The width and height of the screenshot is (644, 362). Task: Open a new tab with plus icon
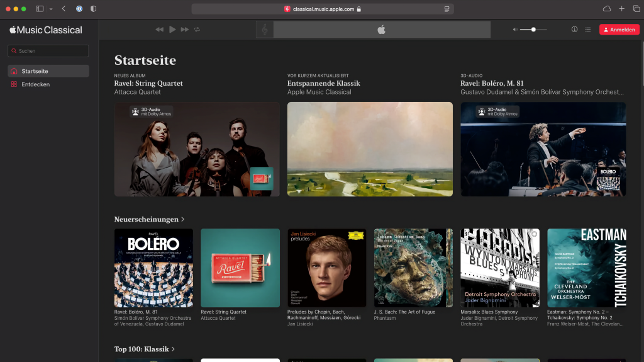pos(622,9)
